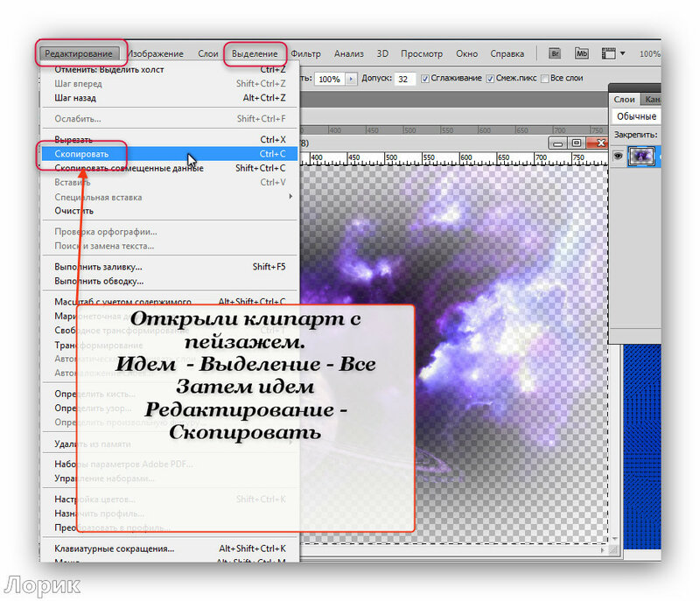Open the Обычные blend mode dropdown
The width and height of the screenshot is (700, 601).
636,116
